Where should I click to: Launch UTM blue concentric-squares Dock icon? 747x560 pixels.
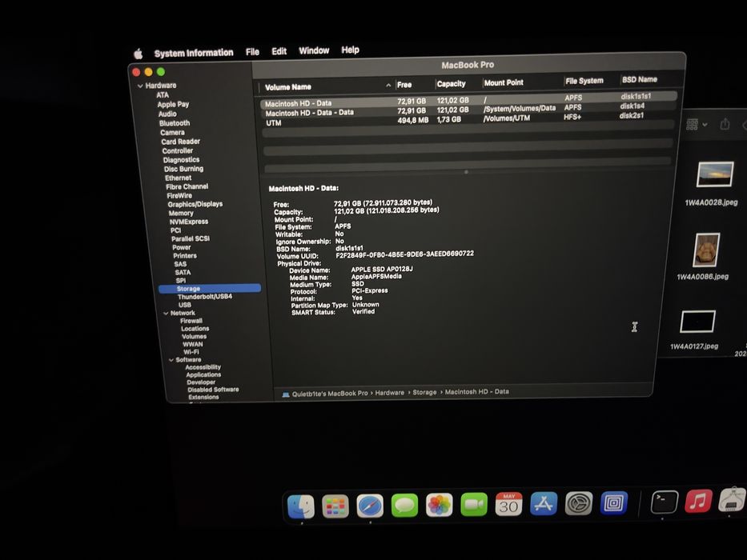pyautogui.click(x=614, y=503)
